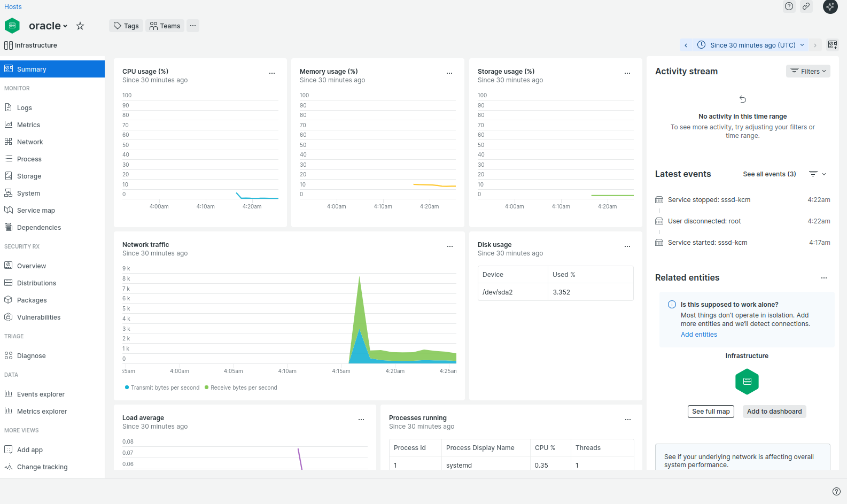Click the See full map button
This screenshot has height=504, width=847.
click(710, 412)
